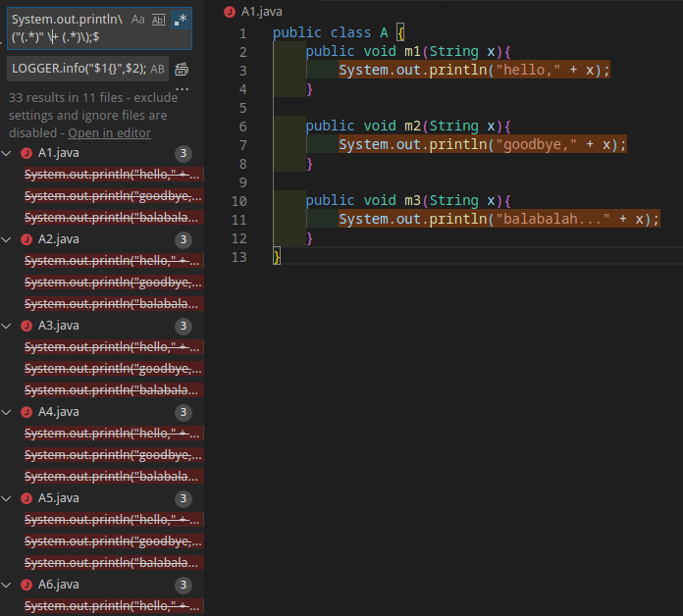Viewport: 683px width, 616px height.
Task: Click Java icon in A1.java breadcrumb
Action: coord(230,12)
